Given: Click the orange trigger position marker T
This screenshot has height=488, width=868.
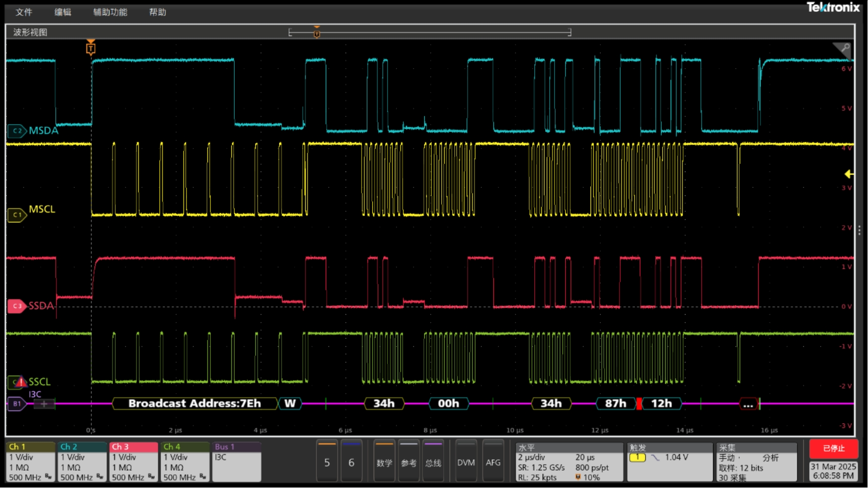Looking at the screenshot, I should [91, 48].
